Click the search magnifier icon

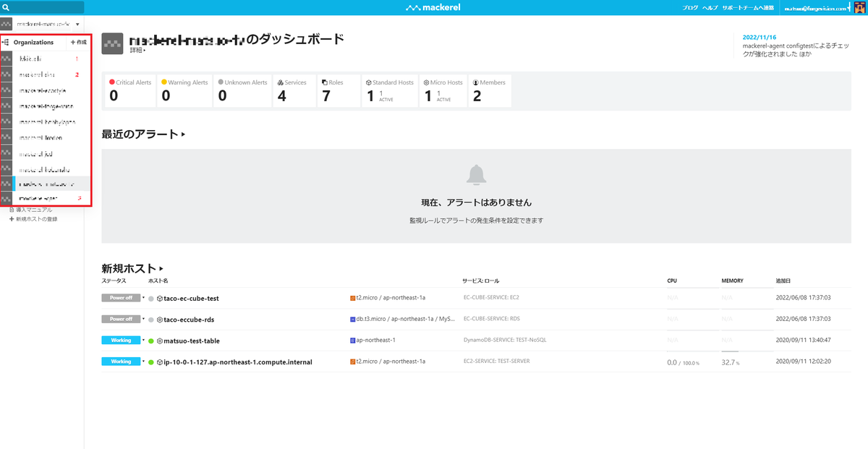[x=6, y=7]
